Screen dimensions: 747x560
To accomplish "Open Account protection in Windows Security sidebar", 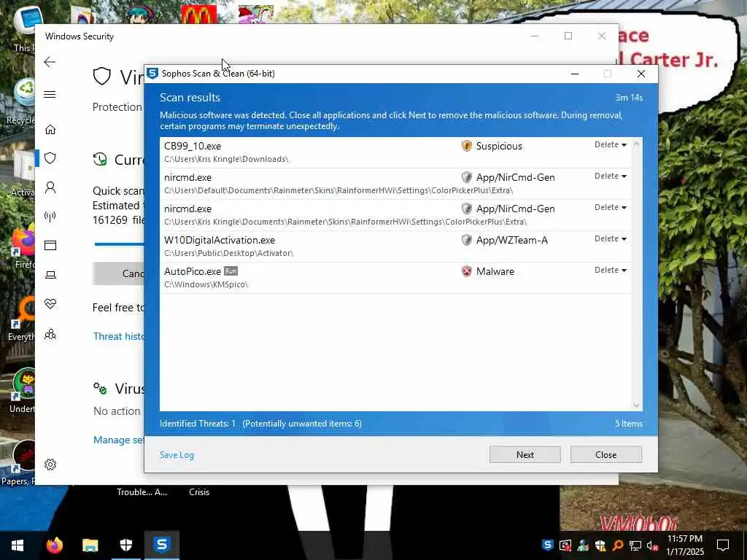I will [x=50, y=187].
